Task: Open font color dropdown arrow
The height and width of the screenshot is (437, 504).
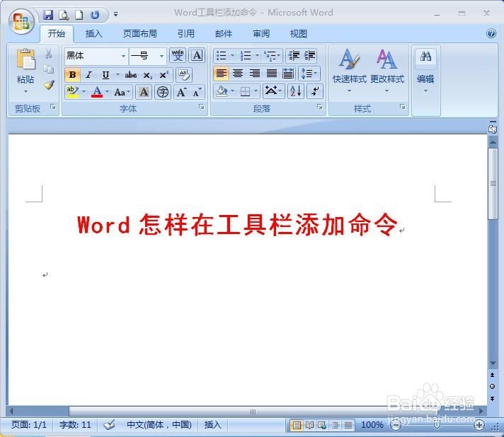Action: 108,92
